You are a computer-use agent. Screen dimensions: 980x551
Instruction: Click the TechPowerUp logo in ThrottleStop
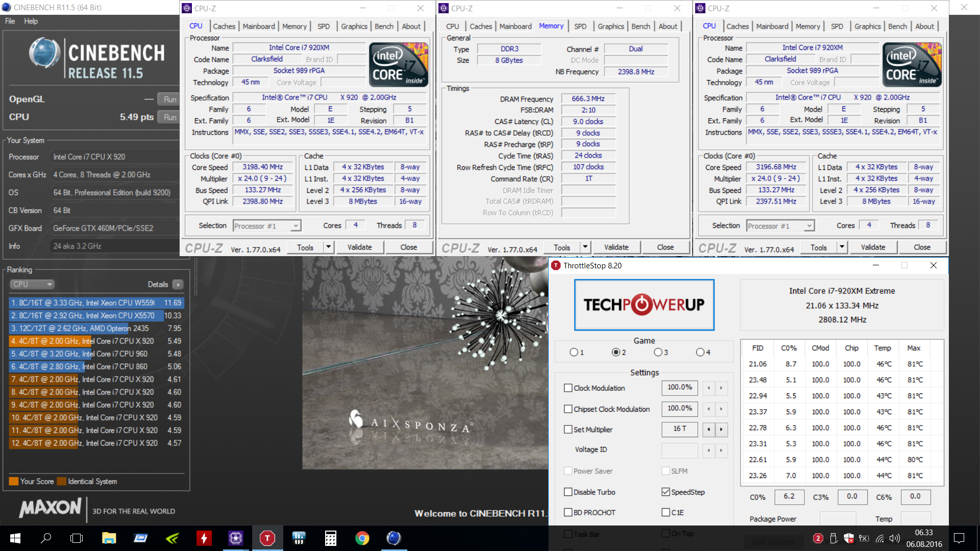644,305
